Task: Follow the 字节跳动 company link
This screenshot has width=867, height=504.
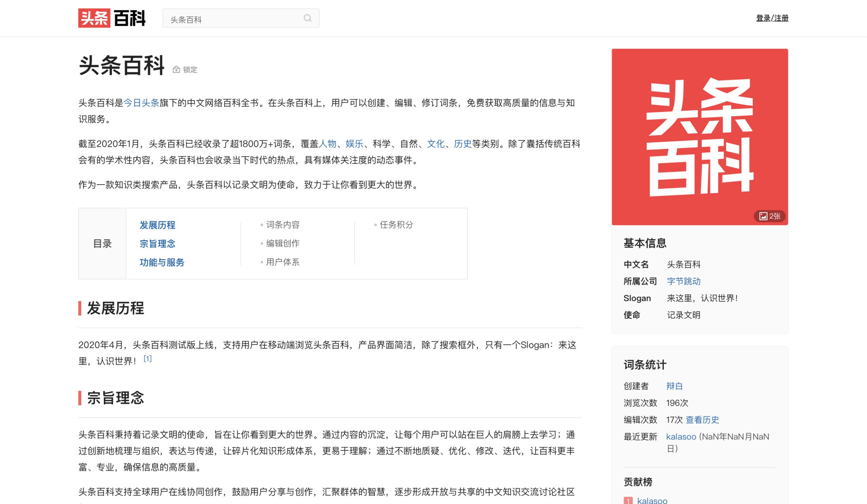Action: coord(683,281)
